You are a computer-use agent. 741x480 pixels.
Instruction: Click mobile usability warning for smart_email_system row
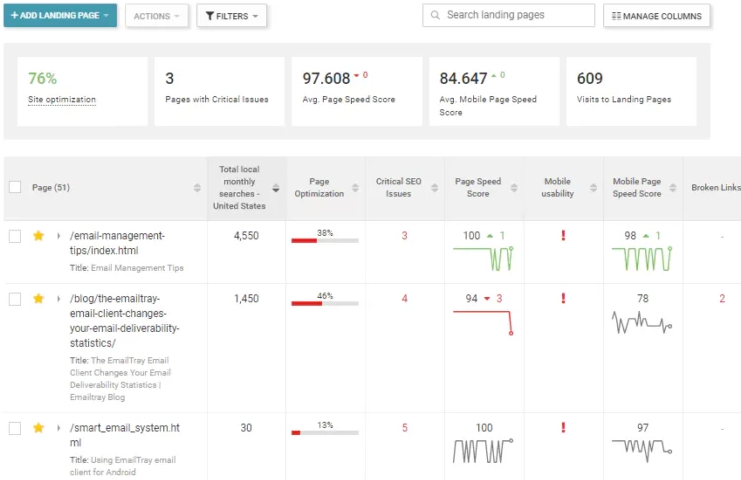click(x=563, y=428)
